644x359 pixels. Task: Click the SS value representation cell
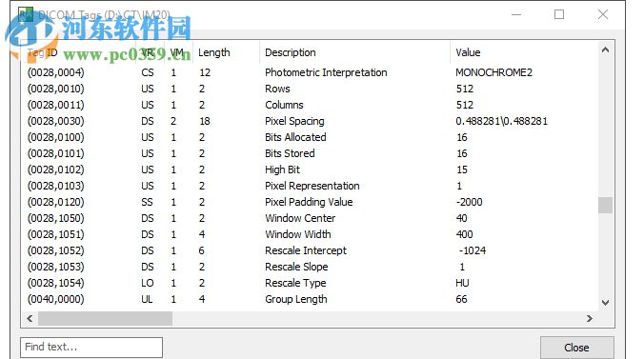coord(147,202)
